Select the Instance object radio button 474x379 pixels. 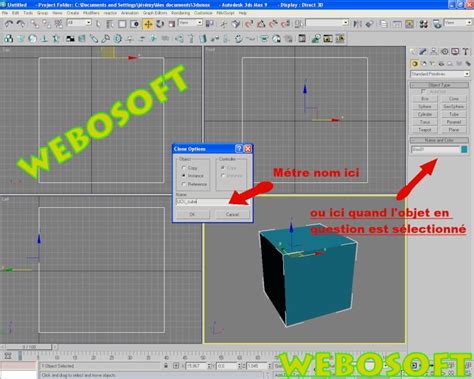(x=184, y=176)
